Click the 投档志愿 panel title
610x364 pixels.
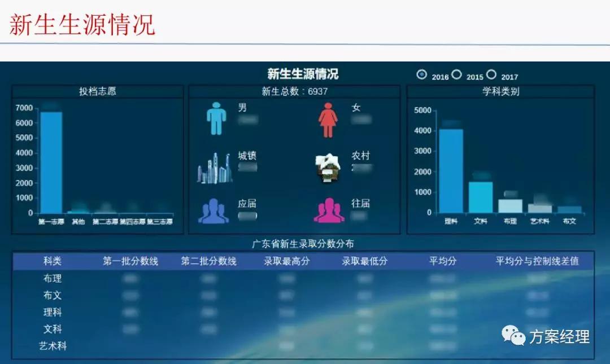(98, 91)
